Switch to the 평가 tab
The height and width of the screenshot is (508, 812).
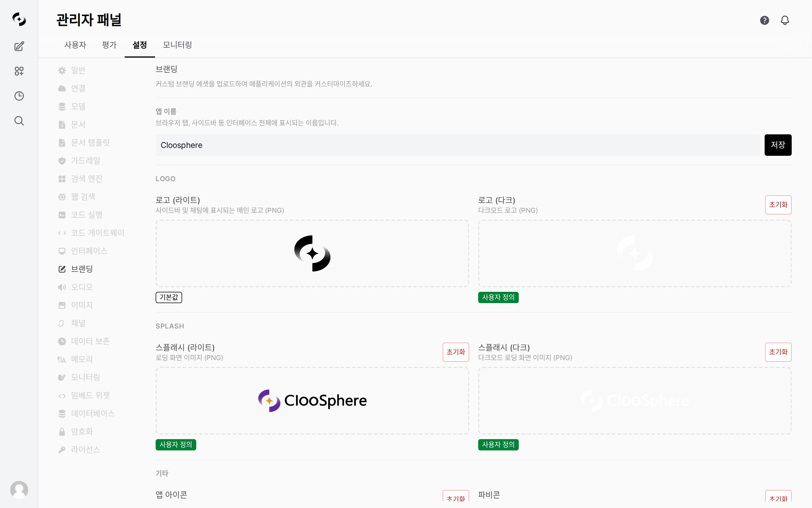pyautogui.click(x=109, y=45)
